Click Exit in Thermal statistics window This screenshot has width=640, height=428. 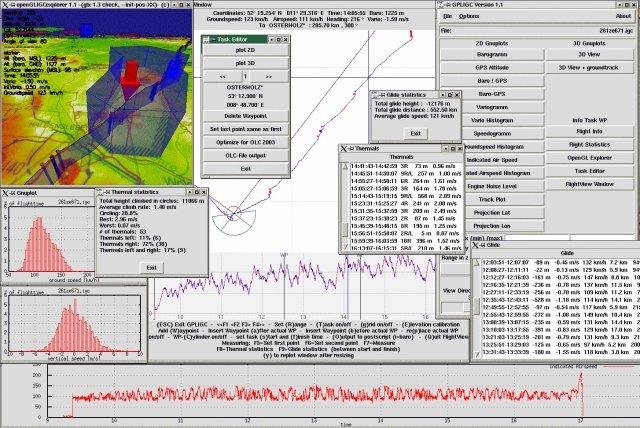pyautogui.click(x=151, y=268)
